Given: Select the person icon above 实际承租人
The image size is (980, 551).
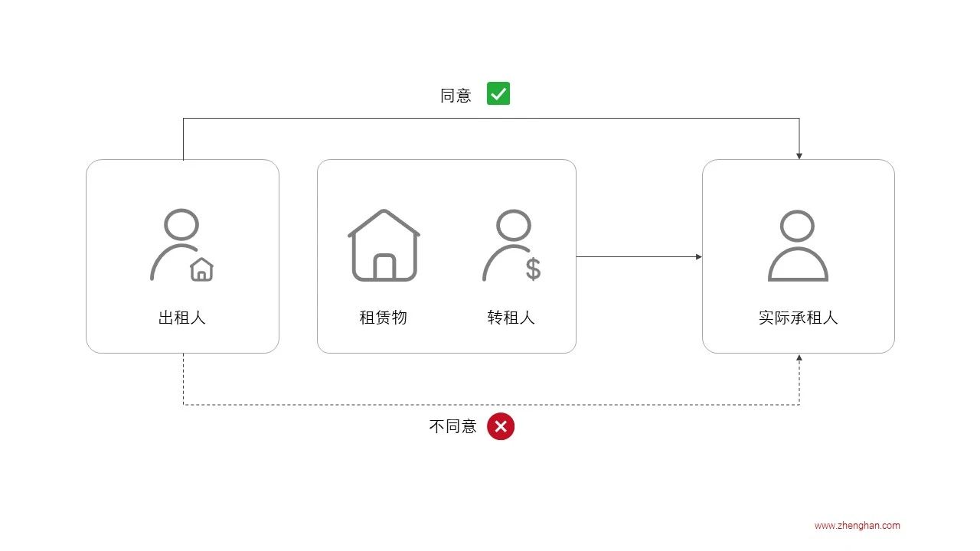Looking at the screenshot, I should 798,246.
